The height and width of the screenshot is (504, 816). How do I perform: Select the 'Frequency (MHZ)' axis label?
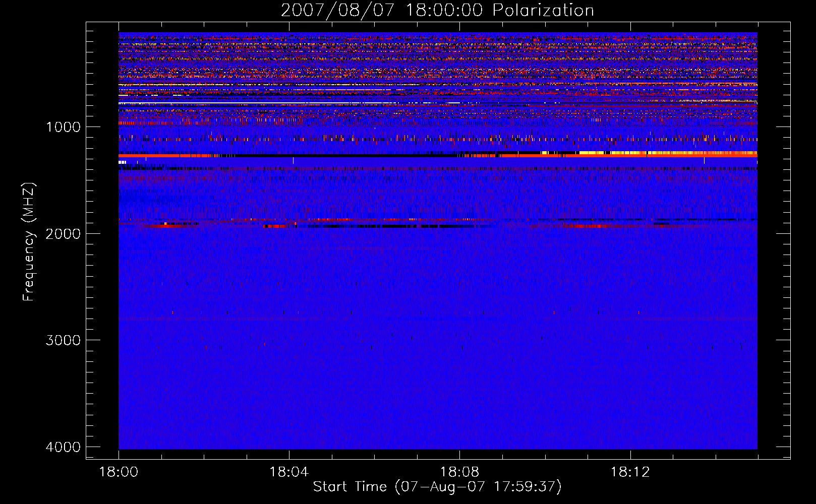point(28,241)
